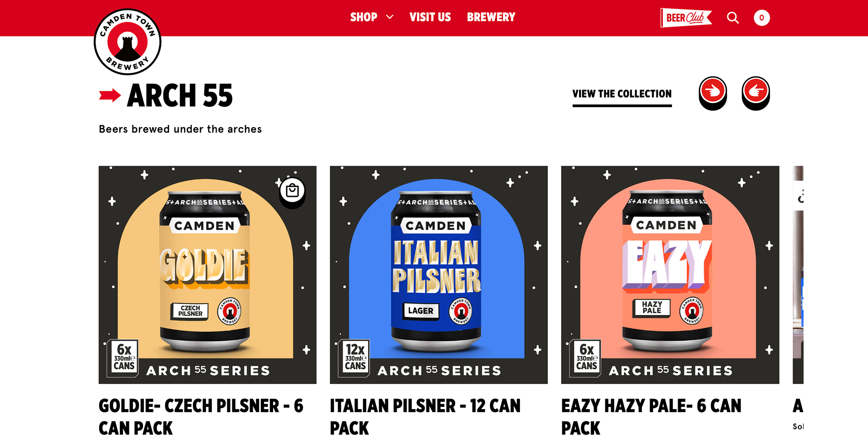Viewport: 868px width, 438px height.
Task: Click the right-pointing hand carousel arrow
Action: click(713, 93)
